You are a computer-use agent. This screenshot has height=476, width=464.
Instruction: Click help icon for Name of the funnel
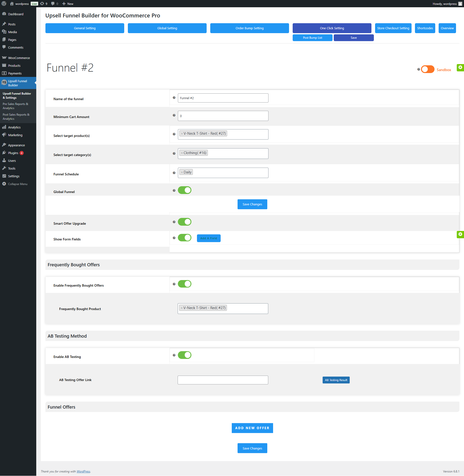tap(174, 98)
